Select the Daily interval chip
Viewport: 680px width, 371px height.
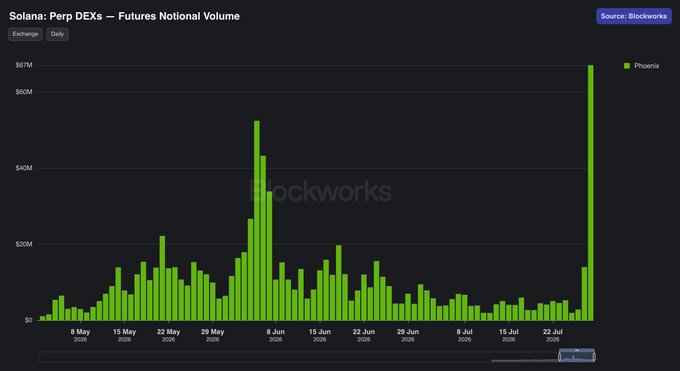pos(57,34)
